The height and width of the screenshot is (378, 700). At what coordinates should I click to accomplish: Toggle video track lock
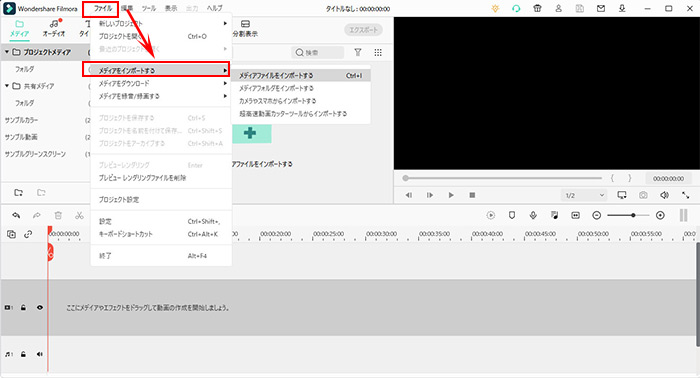pyautogui.click(x=23, y=307)
